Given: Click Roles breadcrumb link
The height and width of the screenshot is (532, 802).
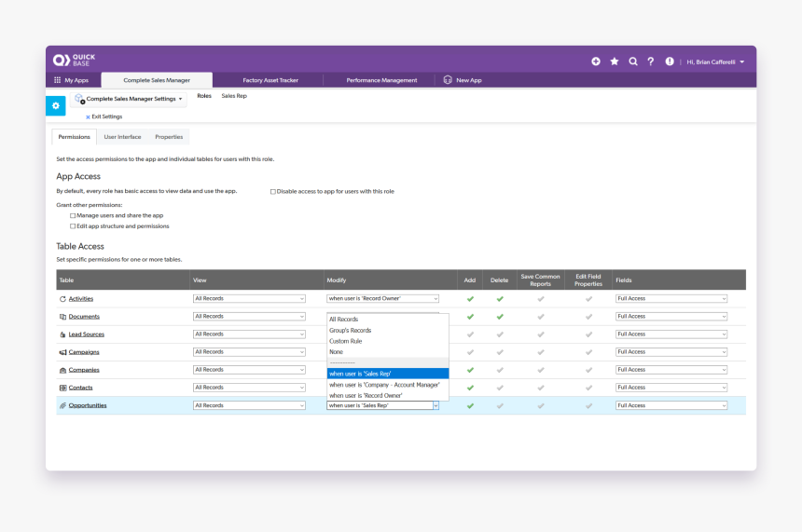Looking at the screenshot, I should (x=204, y=96).
